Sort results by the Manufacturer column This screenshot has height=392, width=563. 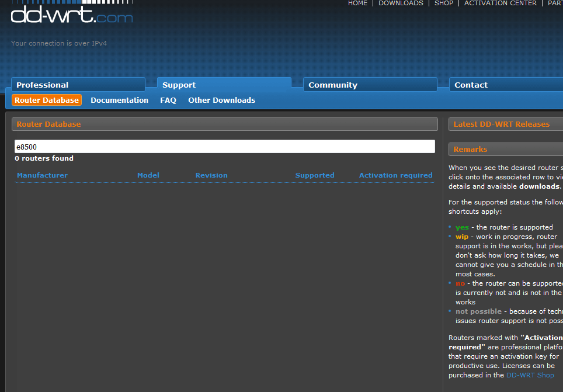click(x=43, y=175)
